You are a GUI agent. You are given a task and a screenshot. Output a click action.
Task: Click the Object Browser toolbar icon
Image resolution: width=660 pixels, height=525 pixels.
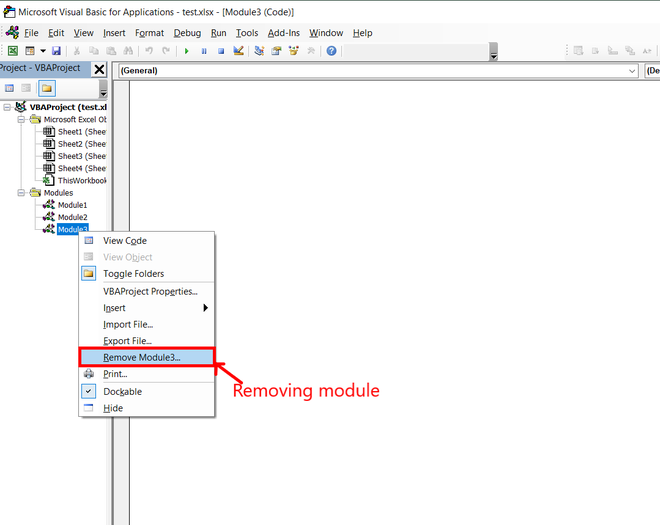(x=293, y=51)
